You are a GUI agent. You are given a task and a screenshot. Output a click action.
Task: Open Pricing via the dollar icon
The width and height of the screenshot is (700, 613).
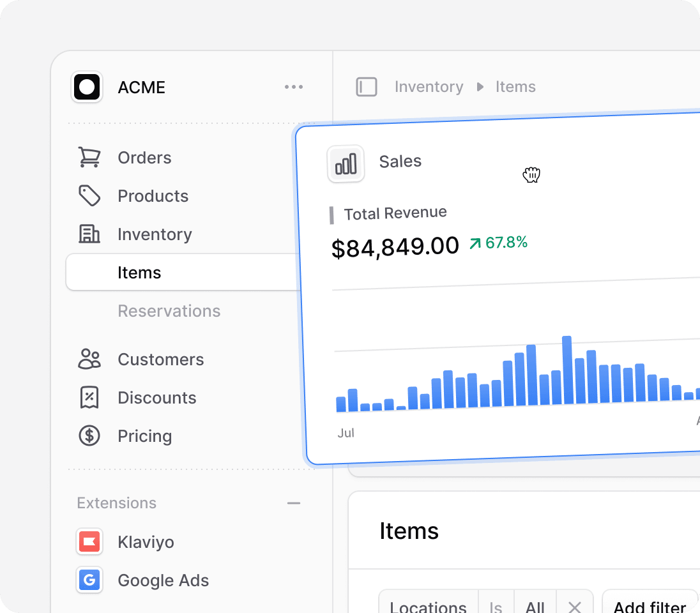(89, 435)
